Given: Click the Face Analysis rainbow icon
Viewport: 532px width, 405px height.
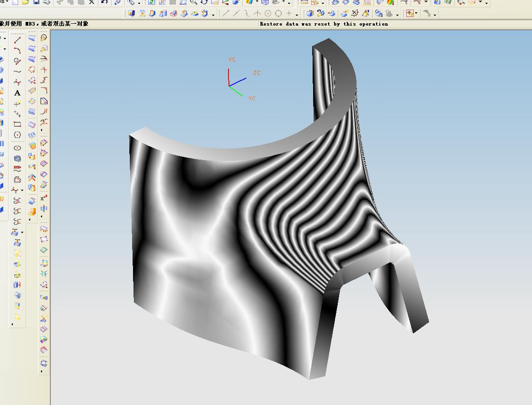Looking at the screenshot, I should [250, 2].
